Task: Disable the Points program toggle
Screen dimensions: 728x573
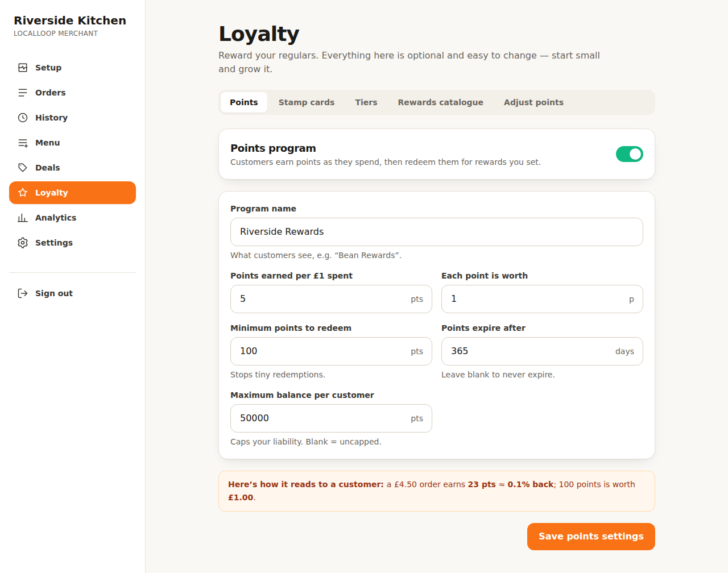Action: point(630,154)
